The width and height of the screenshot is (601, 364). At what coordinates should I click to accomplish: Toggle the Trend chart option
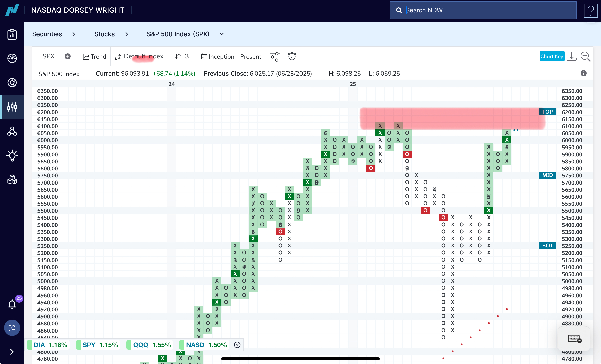click(95, 57)
